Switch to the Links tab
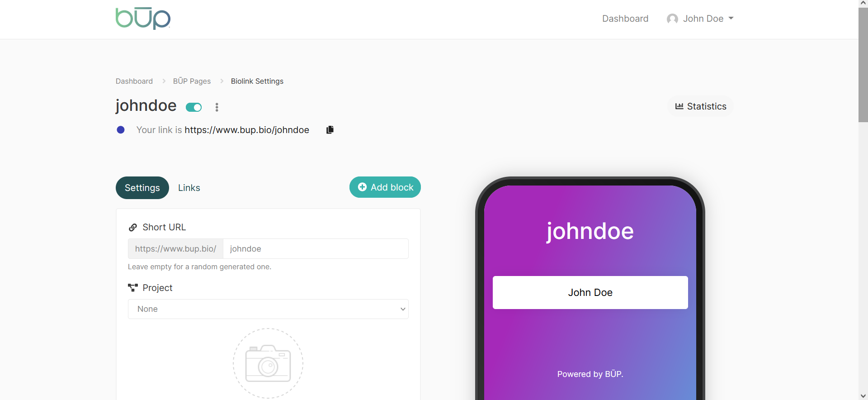Image resolution: width=868 pixels, height=400 pixels. (189, 188)
